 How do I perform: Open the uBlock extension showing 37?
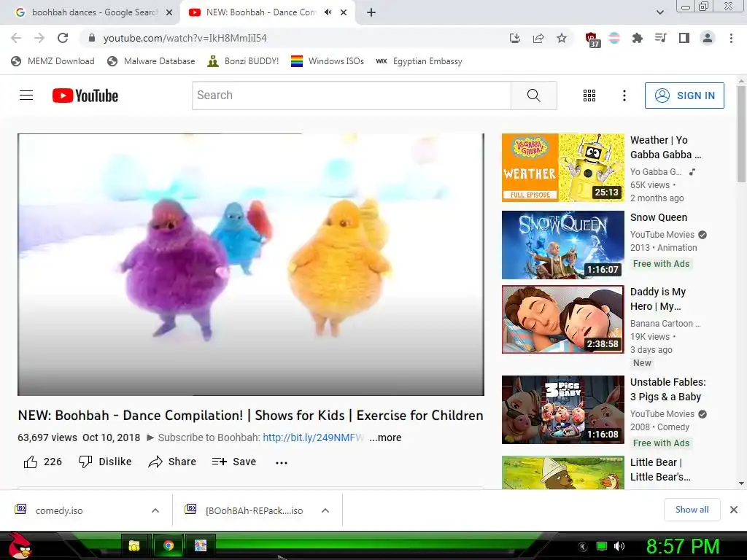[592, 39]
